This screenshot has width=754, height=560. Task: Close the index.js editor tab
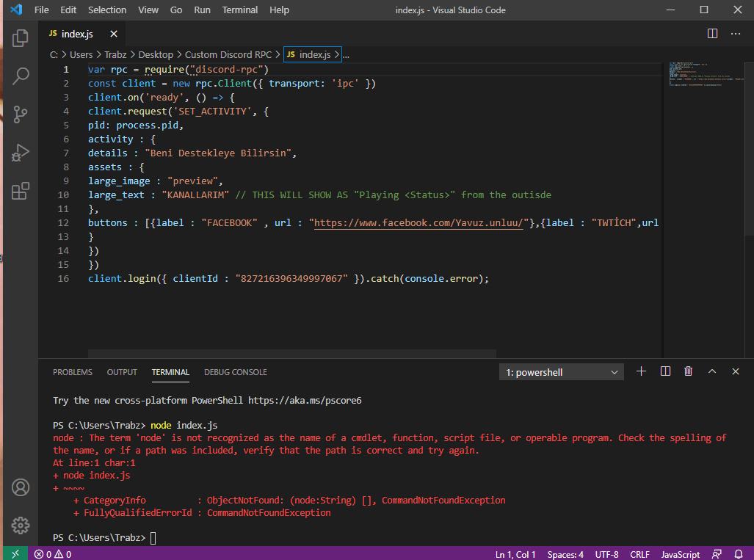pos(114,34)
